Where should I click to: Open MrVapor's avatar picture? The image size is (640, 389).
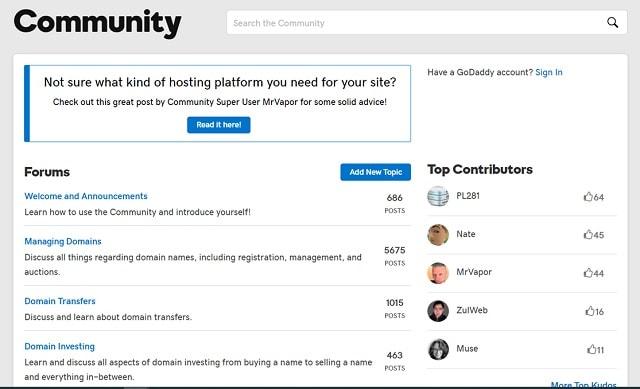438,273
